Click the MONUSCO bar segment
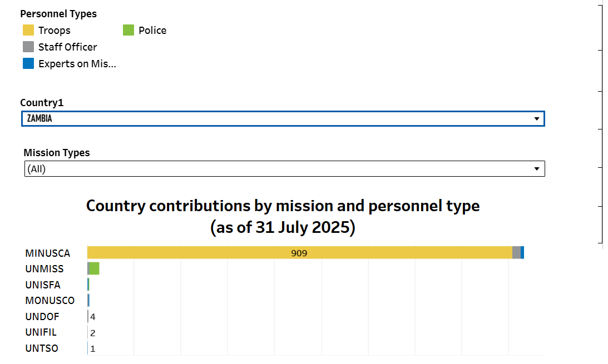Image resolution: width=608 pixels, height=364 pixels. click(x=88, y=300)
